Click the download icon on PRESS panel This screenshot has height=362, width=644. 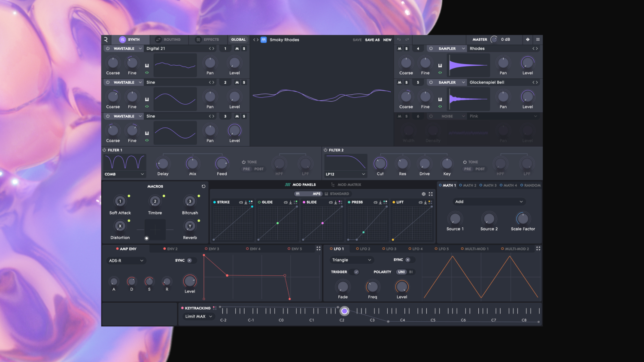pyautogui.click(x=380, y=202)
